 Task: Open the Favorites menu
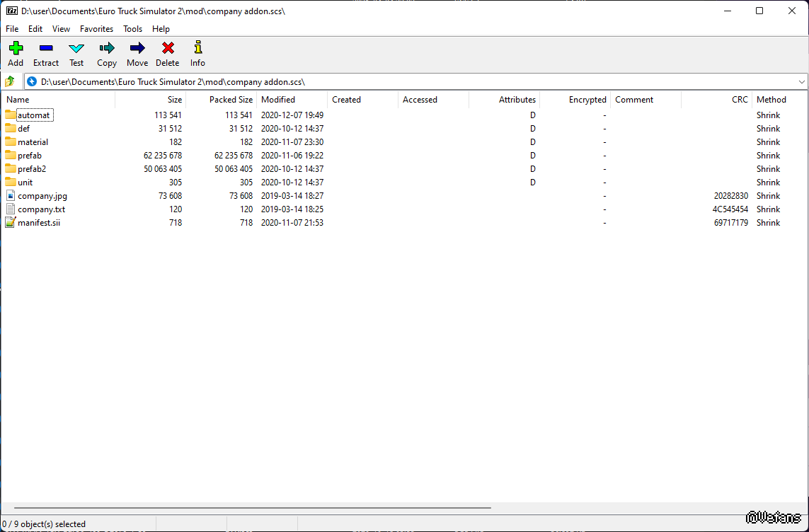96,29
